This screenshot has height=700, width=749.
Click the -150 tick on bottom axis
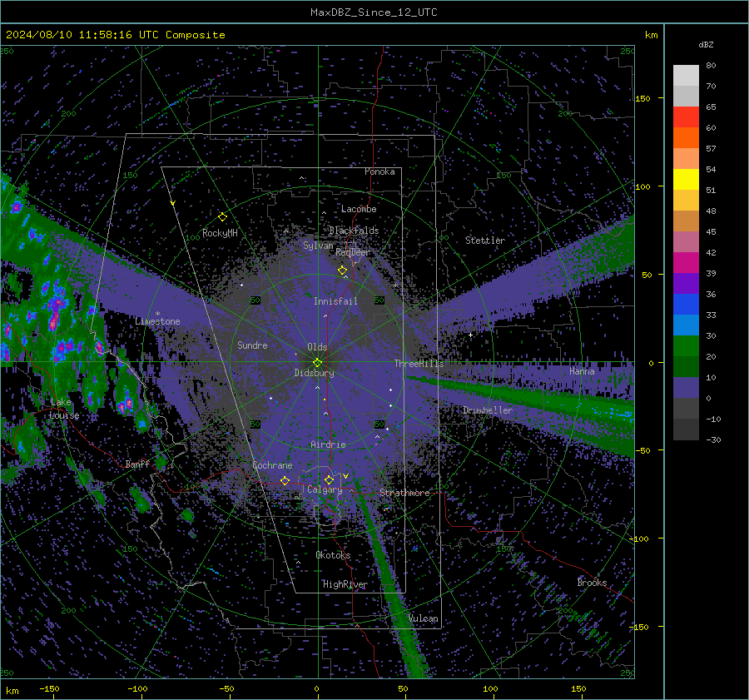point(49,688)
